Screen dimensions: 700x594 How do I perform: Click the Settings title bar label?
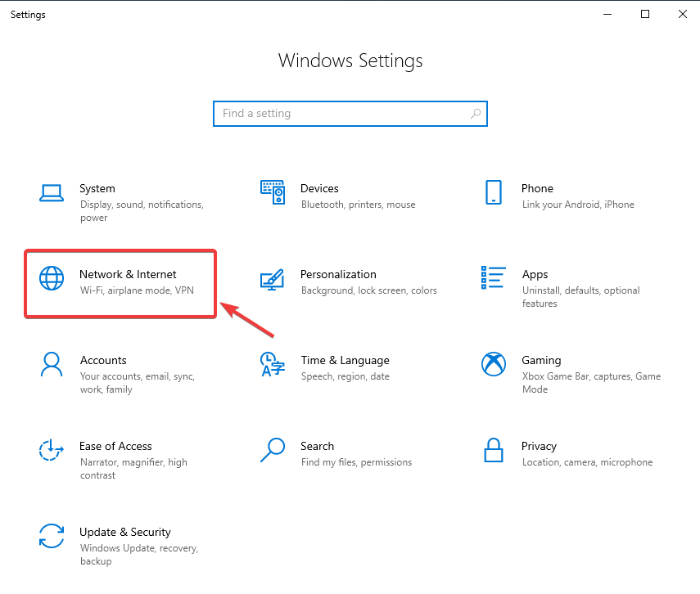[x=28, y=14]
